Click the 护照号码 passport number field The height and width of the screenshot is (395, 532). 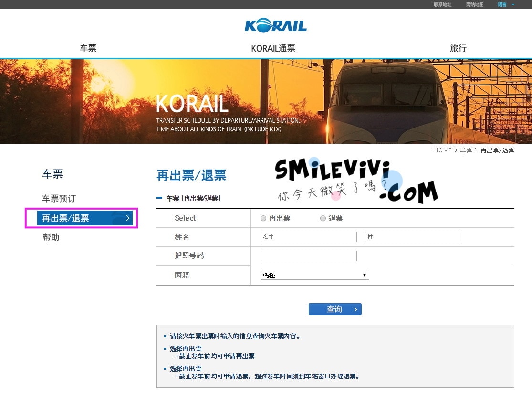[x=308, y=256]
